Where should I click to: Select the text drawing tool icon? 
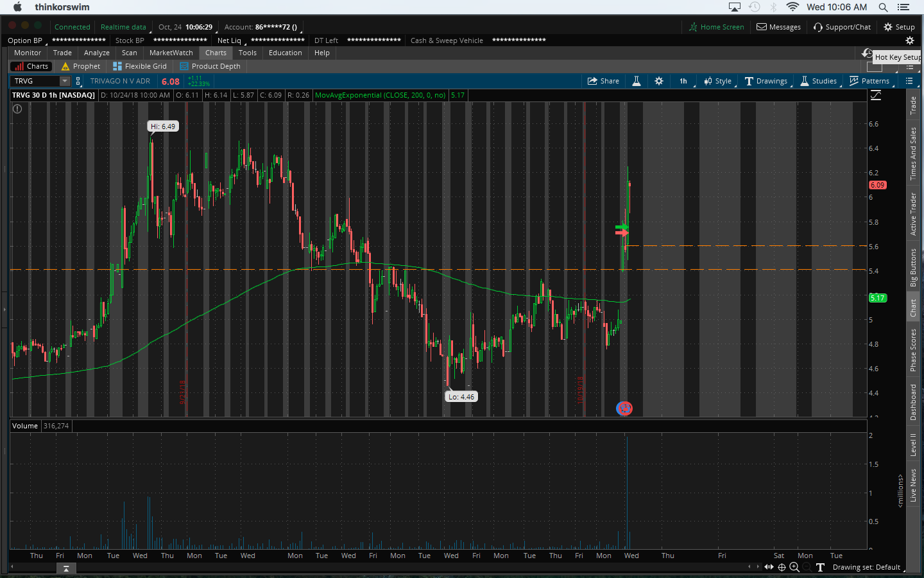point(820,567)
